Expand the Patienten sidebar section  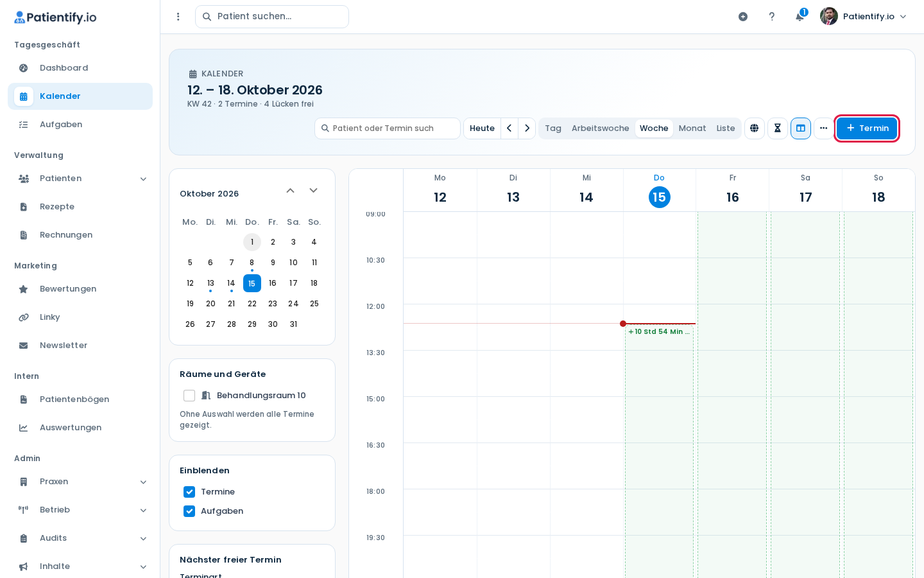tap(80, 179)
